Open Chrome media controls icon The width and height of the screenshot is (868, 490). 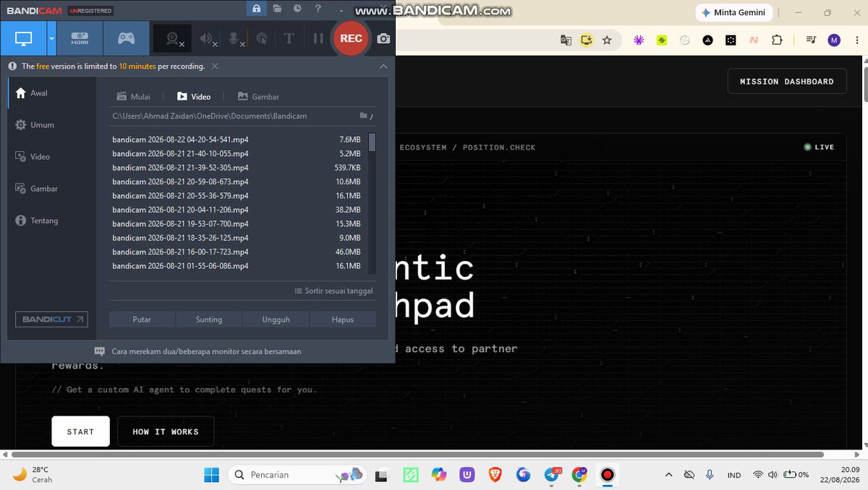coord(811,40)
